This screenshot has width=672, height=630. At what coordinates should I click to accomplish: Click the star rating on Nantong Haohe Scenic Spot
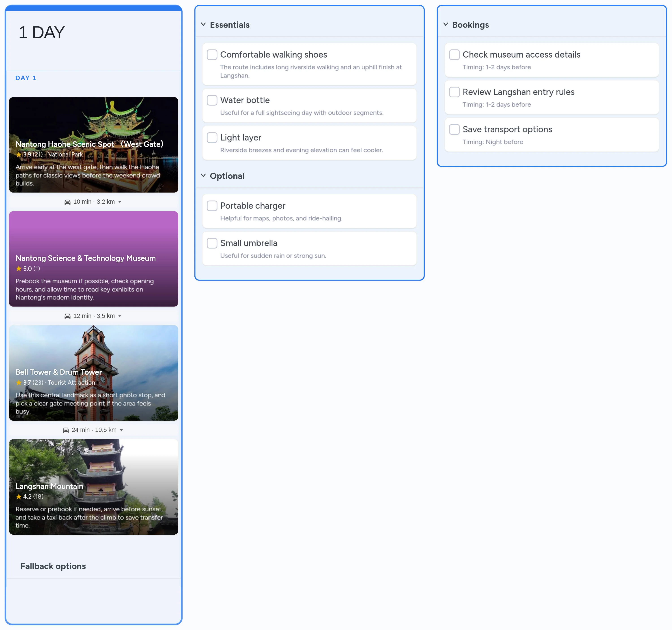19,155
